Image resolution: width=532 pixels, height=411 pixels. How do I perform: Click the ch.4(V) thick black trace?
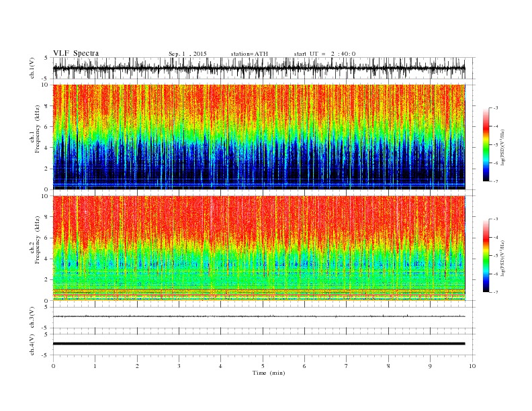click(259, 344)
